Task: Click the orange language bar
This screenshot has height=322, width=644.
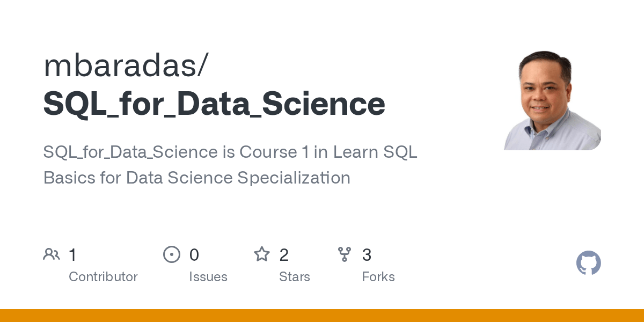Action: (322, 316)
